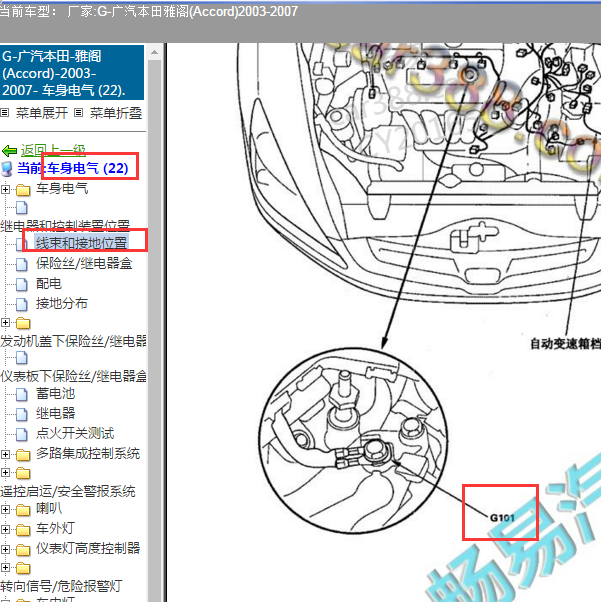Select 当前:车身电气 (22) heading
The image size is (601, 602).
coord(73,168)
